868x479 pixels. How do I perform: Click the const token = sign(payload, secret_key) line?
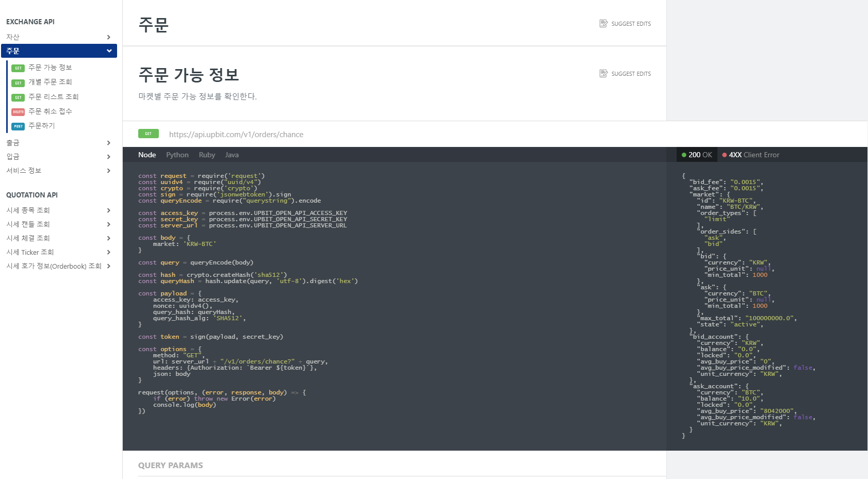tap(210, 337)
